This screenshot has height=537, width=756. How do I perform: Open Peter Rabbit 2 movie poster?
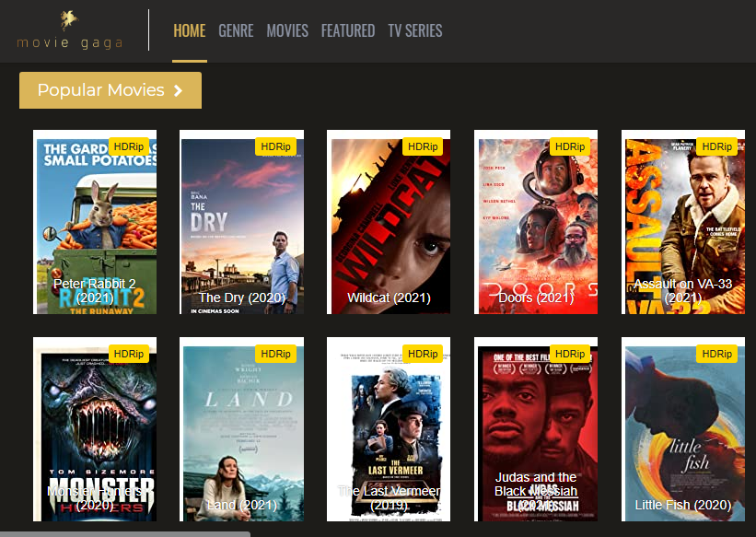click(95, 222)
